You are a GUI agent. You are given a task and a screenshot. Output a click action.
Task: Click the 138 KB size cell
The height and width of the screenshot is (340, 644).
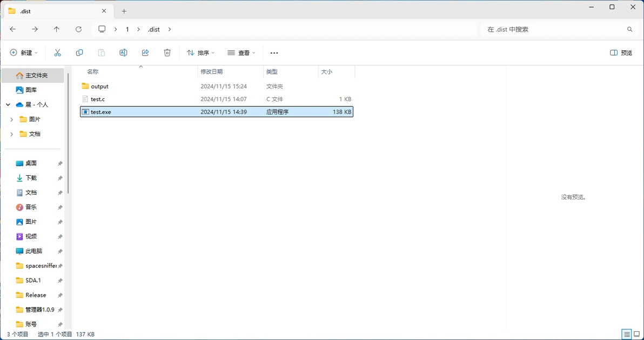tap(342, 112)
